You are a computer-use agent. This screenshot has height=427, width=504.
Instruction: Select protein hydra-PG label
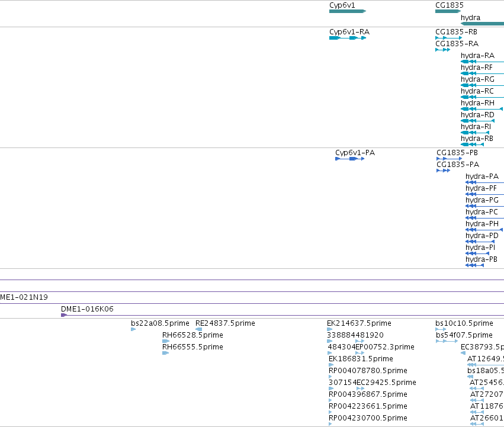click(x=482, y=200)
